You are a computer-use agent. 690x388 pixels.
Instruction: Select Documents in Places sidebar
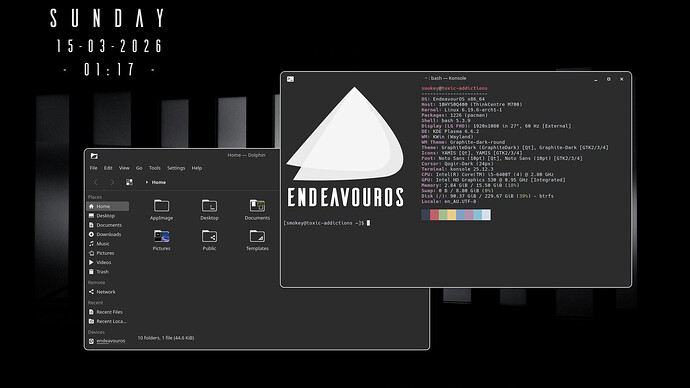pyautogui.click(x=108, y=225)
